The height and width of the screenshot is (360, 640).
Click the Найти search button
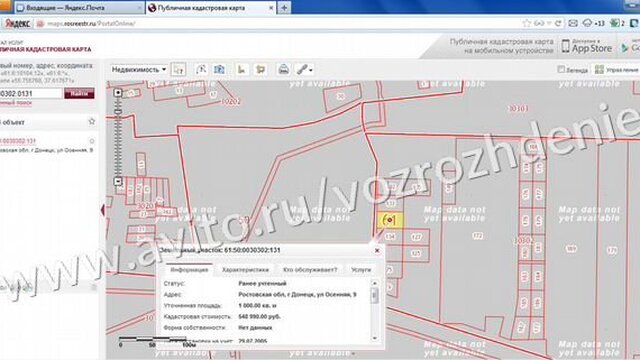(x=79, y=93)
